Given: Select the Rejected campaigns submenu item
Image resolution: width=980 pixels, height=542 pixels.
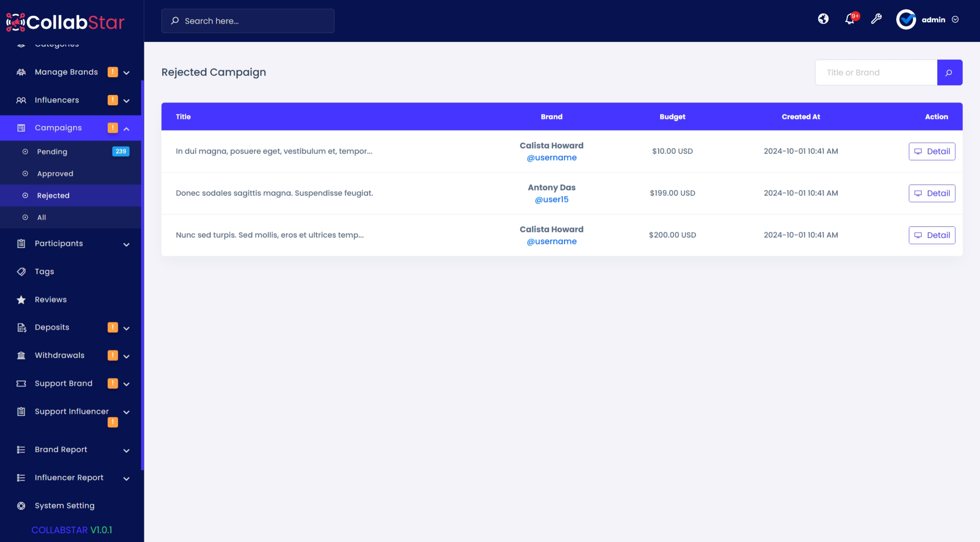Looking at the screenshot, I should [71, 196].
